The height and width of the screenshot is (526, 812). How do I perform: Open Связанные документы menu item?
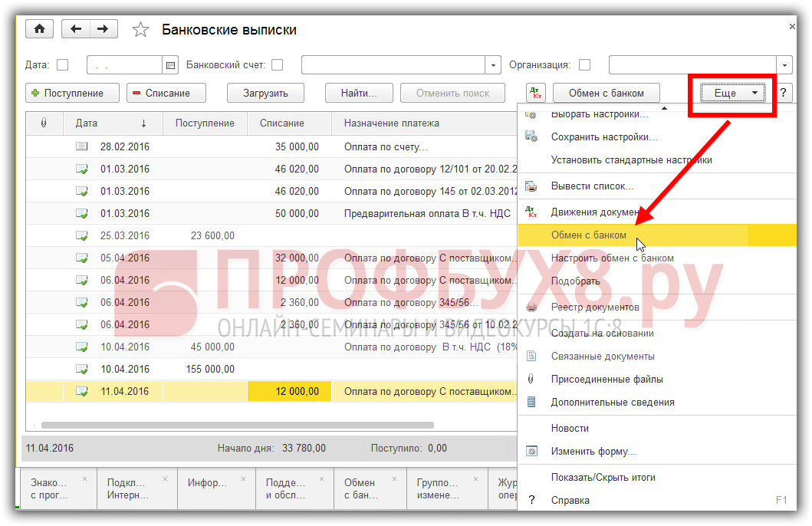click(x=656, y=357)
